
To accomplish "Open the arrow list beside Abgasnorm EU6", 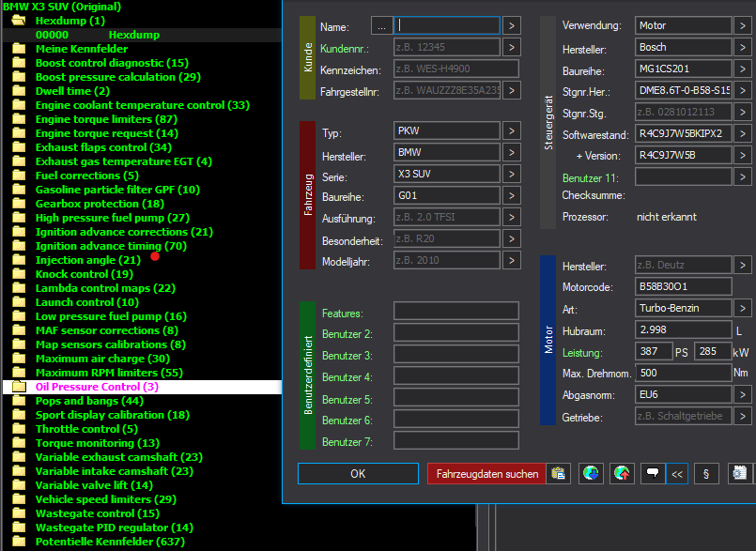I will [743, 395].
